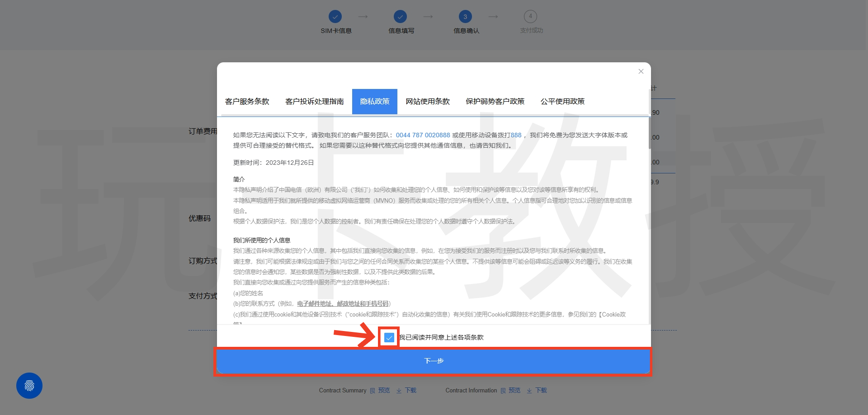The height and width of the screenshot is (415, 868).
Task: Open the 客户投诉处理指南 tab
Action: (x=314, y=102)
